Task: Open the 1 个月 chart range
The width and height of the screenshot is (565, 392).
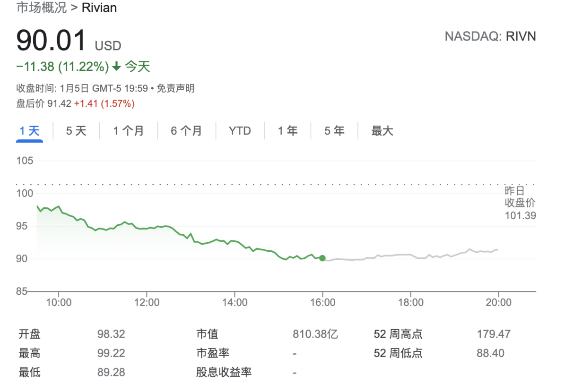Action: tap(128, 131)
